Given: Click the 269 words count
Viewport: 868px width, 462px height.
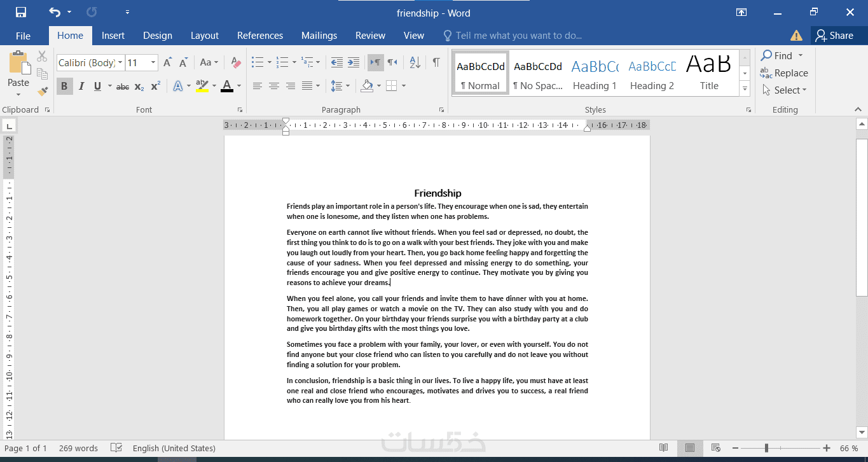Looking at the screenshot, I should pos(78,448).
